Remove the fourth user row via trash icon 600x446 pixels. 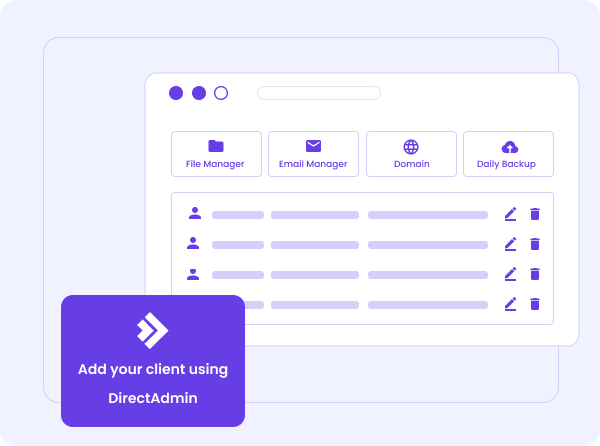pos(535,304)
